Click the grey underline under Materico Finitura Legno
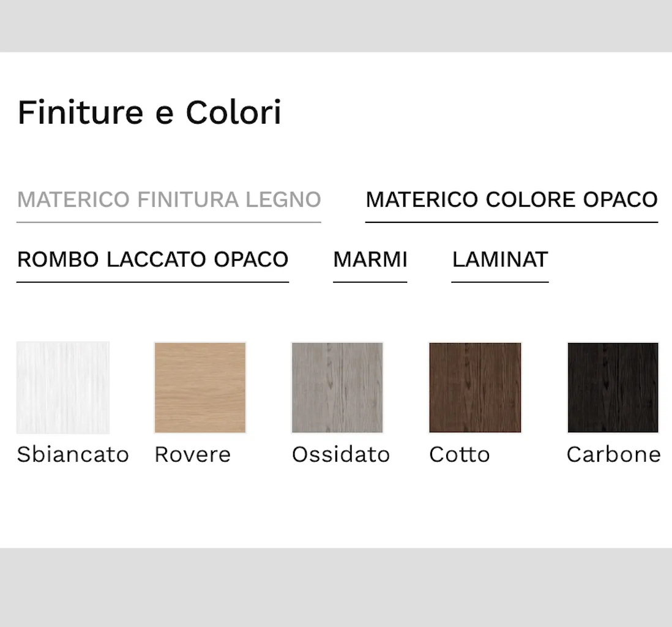Image resolution: width=672 pixels, height=627 pixels. coord(169,222)
